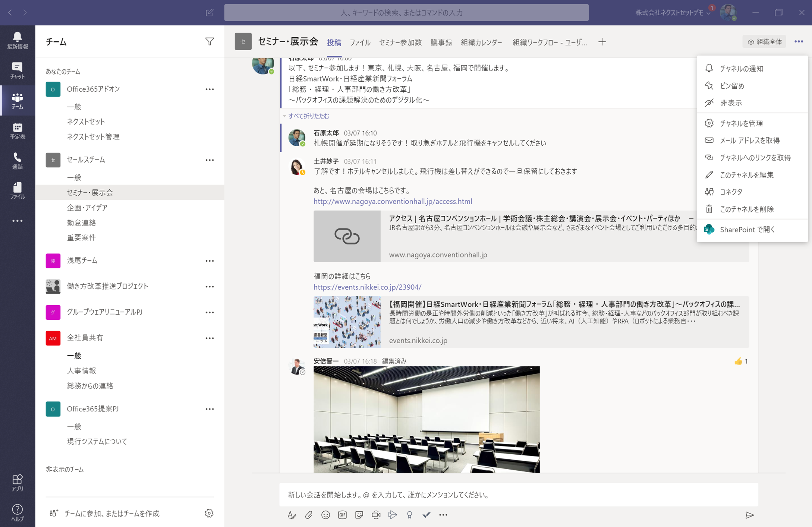Open the 株式会社ネクストセットデモ organization dropdown
812x527 pixels.
tap(673, 13)
